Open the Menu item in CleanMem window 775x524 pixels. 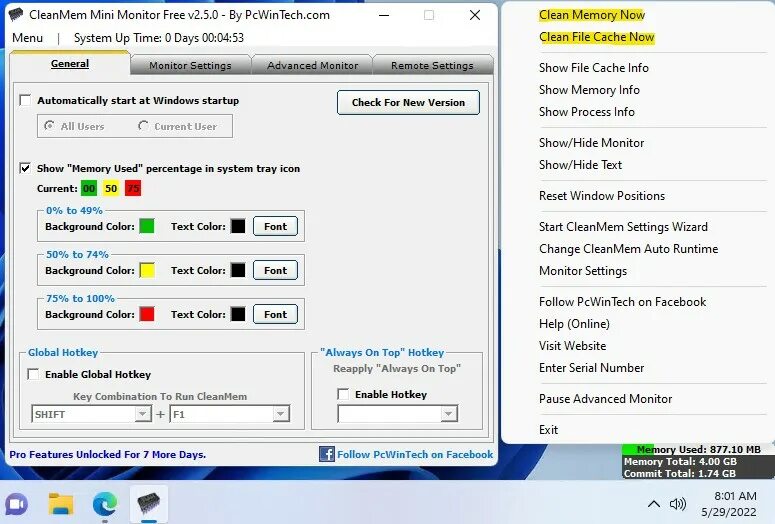click(28, 38)
